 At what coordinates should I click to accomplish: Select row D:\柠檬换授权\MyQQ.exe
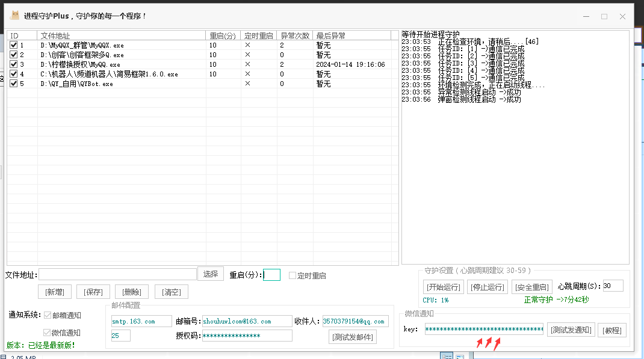tap(81, 64)
